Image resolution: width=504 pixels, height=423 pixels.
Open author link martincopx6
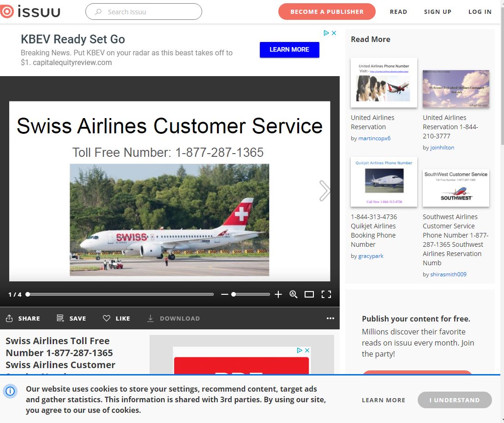coord(374,138)
